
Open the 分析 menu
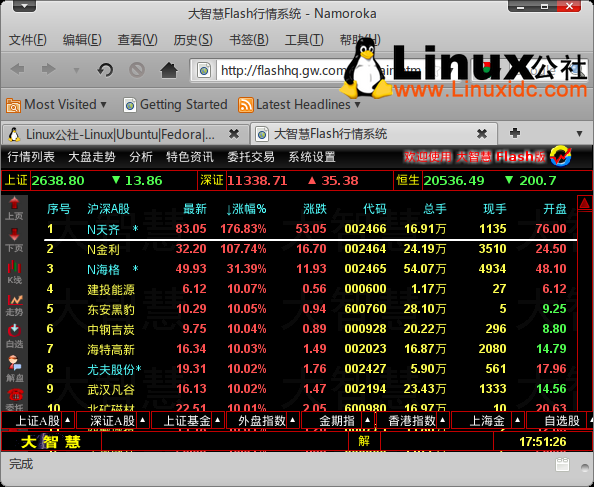pyautogui.click(x=141, y=157)
